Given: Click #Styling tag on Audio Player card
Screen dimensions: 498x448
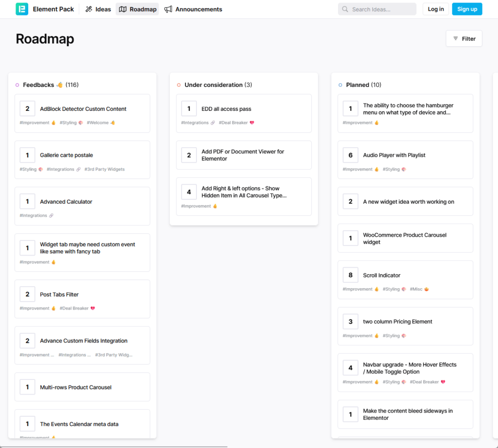Looking at the screenshot, I should click(x=394, y=170).
